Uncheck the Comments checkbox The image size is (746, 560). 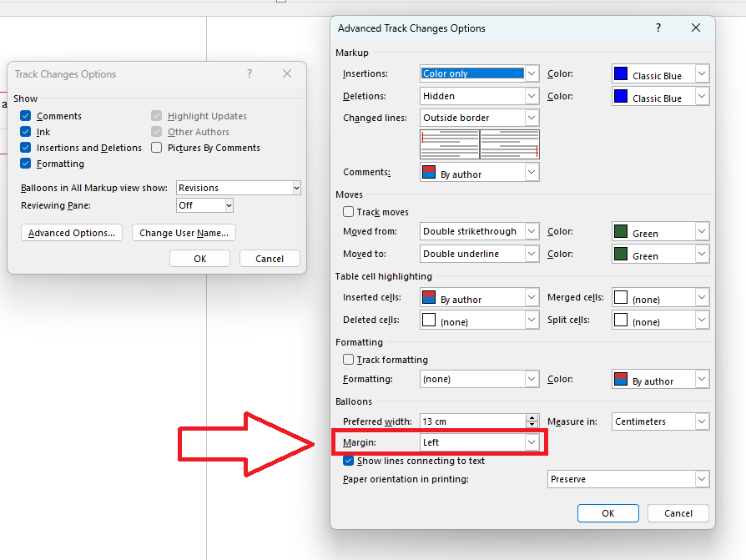[26, 116]
